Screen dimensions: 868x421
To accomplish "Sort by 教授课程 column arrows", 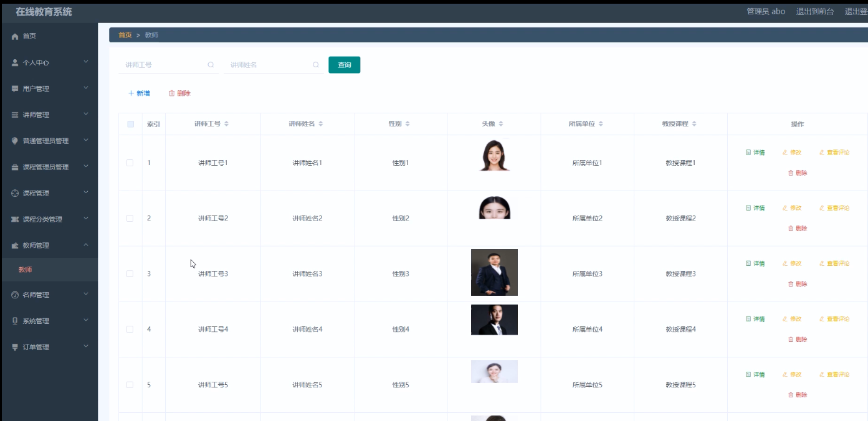I will (x=694, y=124).
